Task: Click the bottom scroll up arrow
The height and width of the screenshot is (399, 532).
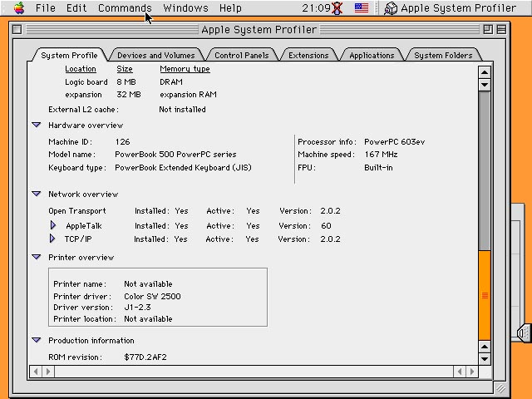Action: click(485, 347)
